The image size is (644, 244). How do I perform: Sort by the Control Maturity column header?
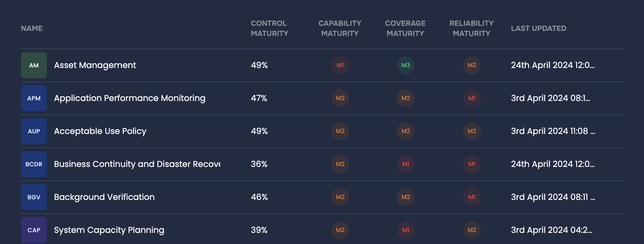(x=269, y=28)
